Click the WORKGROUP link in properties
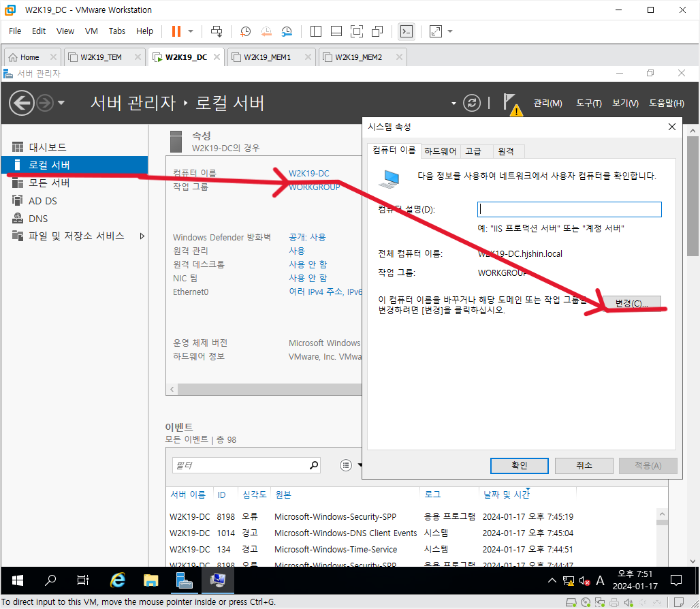Viewport: 700px width, 609px height. (315, 187)
